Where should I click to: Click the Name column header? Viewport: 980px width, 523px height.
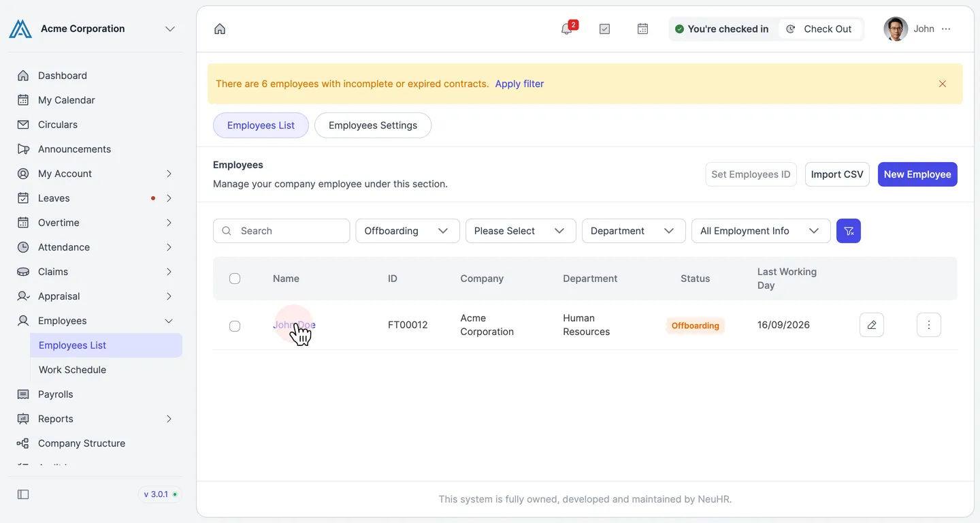pyautogui.click(x=286, y=279)
